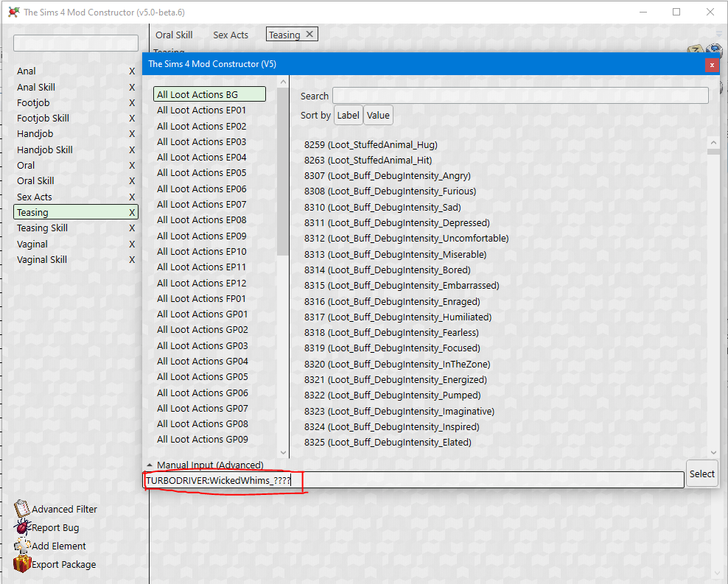Select the Teasing tab
This screenshot has height=584, width=728.
pyautogui.click(x=284, y=35)
